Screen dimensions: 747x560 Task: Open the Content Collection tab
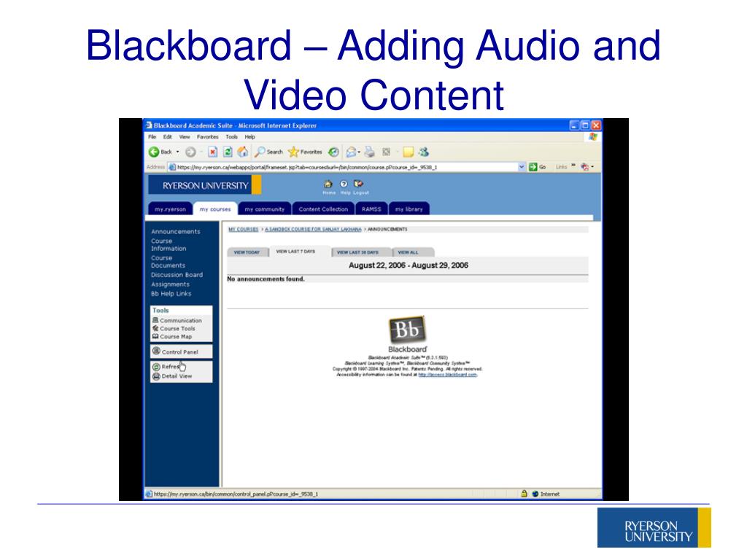click(x=323, y=209)
